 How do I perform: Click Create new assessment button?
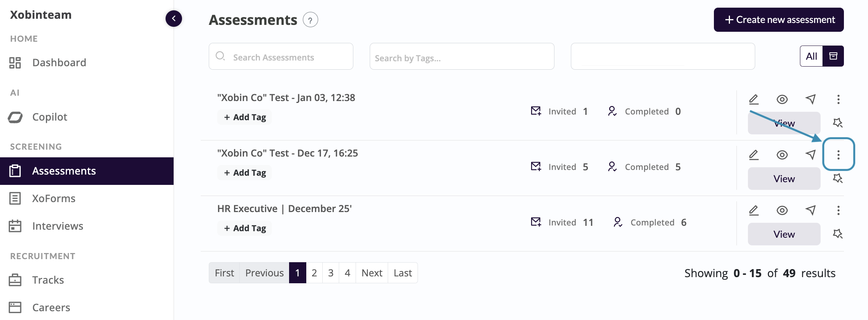pyautogui.click(x=779, y=20)
